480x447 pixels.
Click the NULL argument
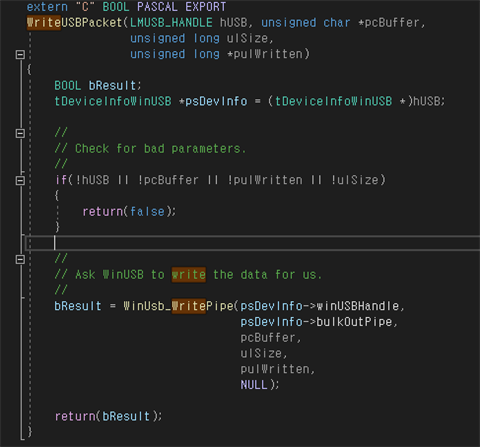pos(254,385)
